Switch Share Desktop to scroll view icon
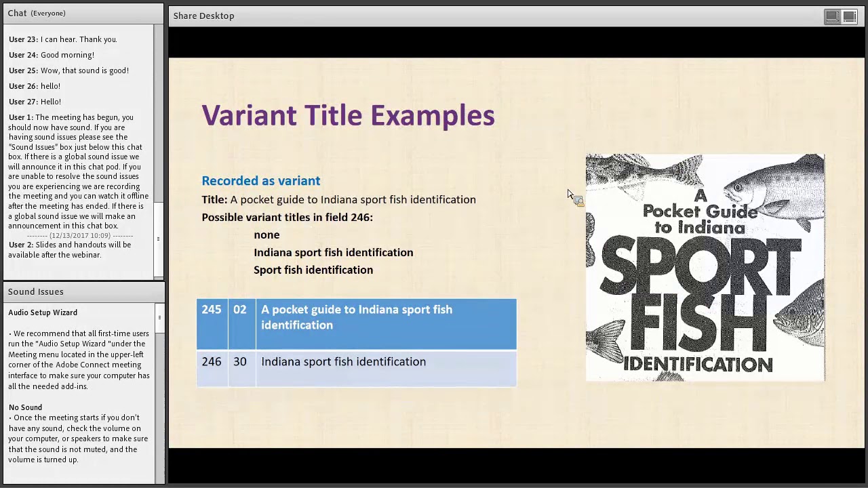Image resolution: width=868 pixels, height=488 pixels. coord(850,16)
